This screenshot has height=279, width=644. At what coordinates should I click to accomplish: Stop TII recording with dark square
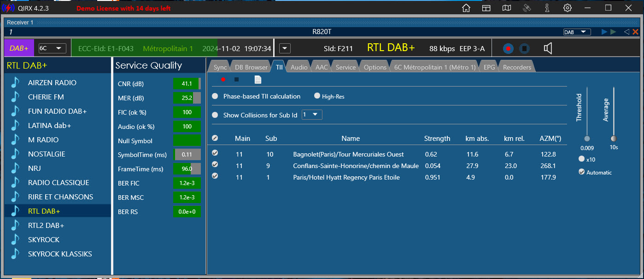(x=237, y=80)
